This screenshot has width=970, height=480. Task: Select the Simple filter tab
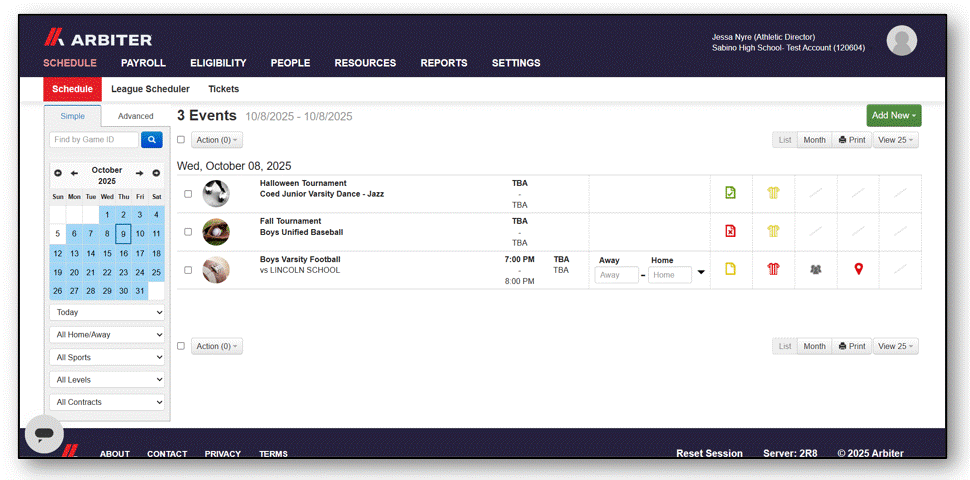tap(72, 116)
